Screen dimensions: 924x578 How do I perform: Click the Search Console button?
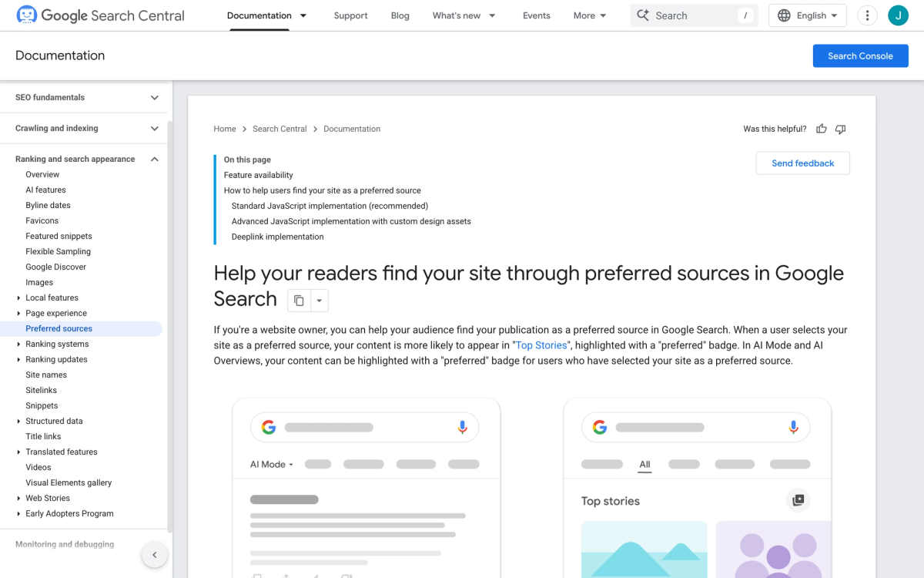(860, 55)
